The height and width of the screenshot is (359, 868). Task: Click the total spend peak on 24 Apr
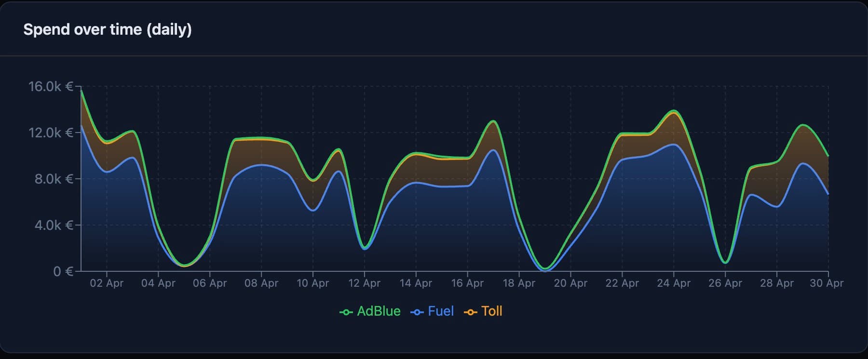click(x=674, y=111)
